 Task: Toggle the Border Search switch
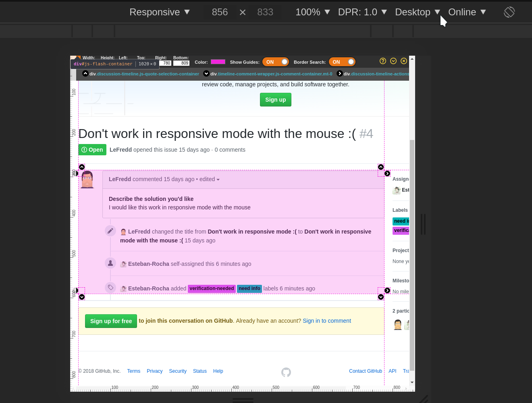[x=342, y=62]
